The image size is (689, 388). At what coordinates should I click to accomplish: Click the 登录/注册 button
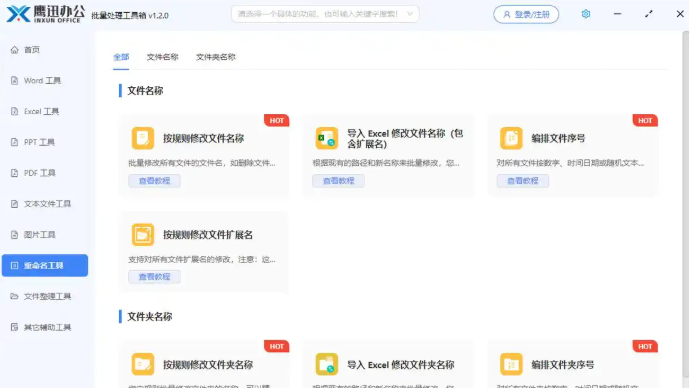pos(526,15)
